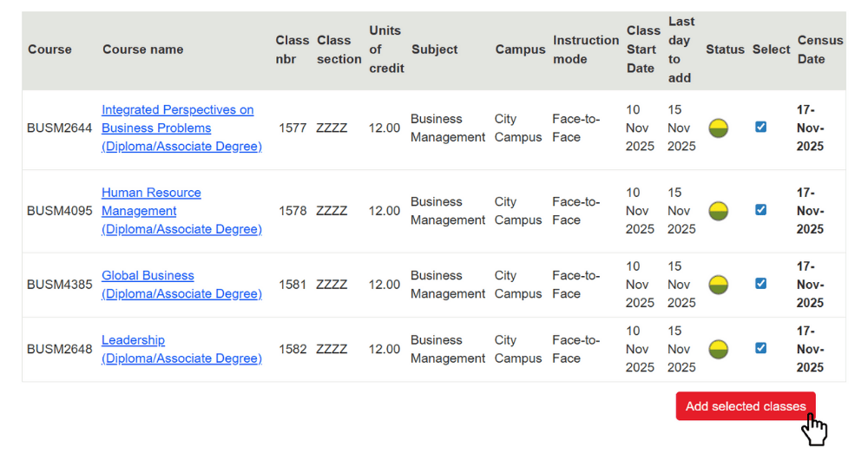868x460 pixels.
Task: Toggle the Select checkbox for Human Resource Management
Action: 760,209
